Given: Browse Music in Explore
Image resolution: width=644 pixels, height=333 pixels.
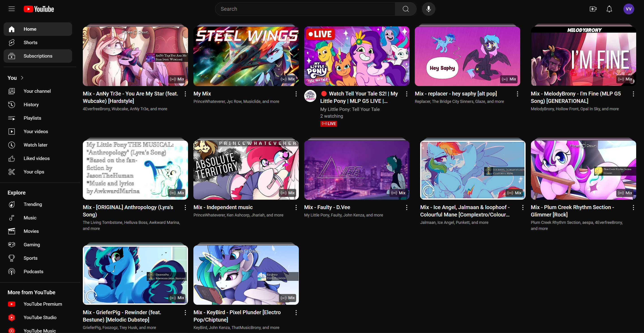Looking at the screenshot, I should 38,218.
